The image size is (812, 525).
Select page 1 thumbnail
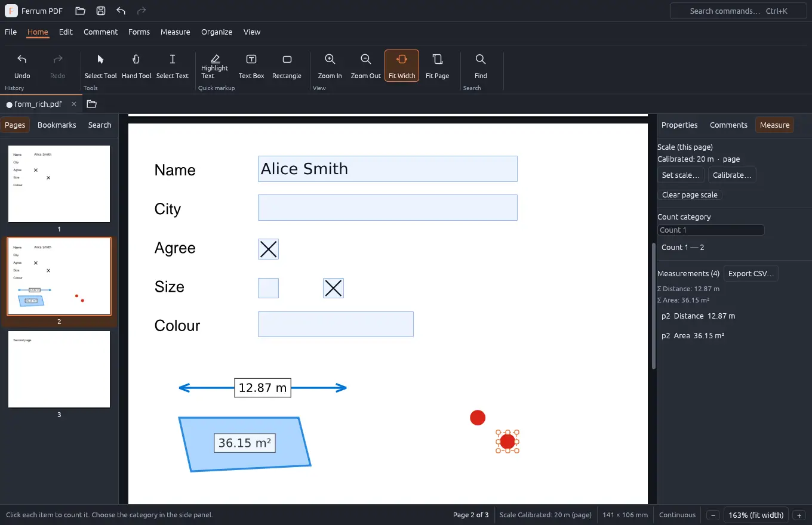point(59,184)
